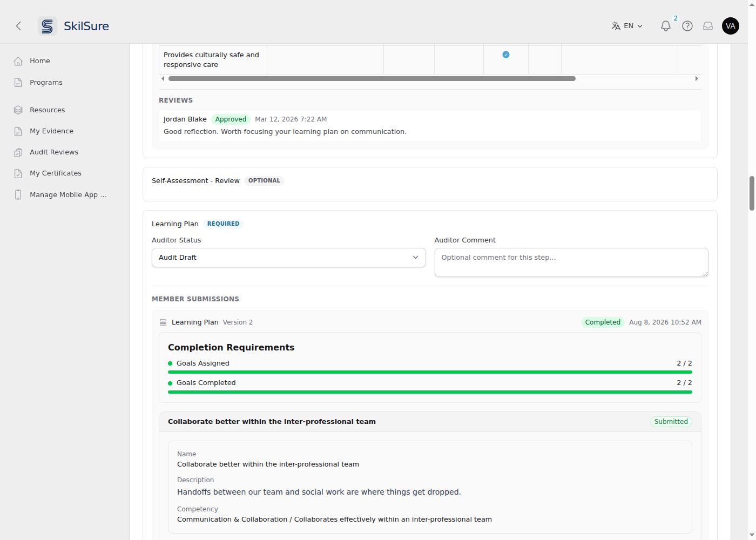The width and height of the screenshot is (756, 540).
Task: Click the Learning Plan list icon
Action: (x=163, y=322)
